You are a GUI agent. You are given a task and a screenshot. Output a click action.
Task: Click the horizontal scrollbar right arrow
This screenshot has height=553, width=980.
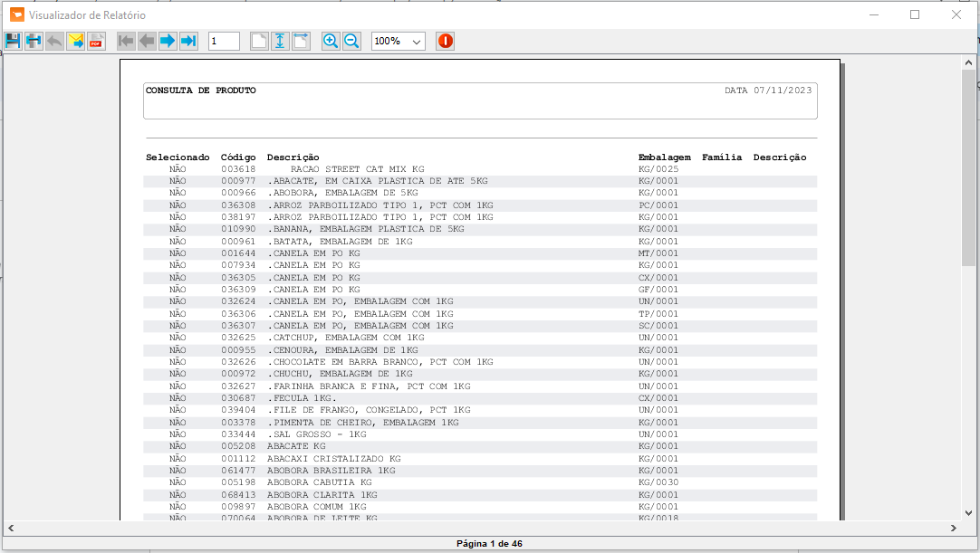pyautogui.click(x=954, y=528)
